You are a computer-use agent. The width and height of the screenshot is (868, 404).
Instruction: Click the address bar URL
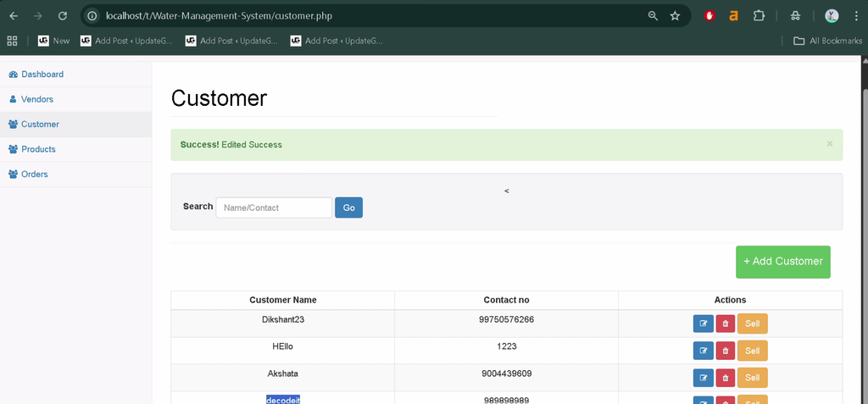coord(220,16)
